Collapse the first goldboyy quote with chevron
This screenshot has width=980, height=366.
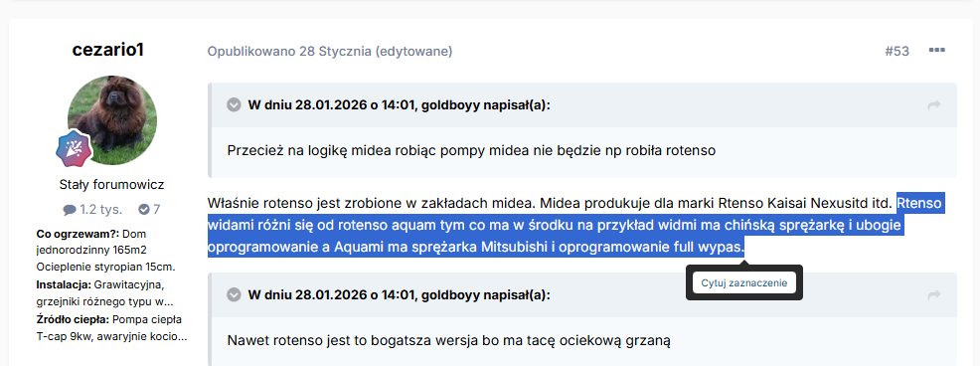point(234,105)
